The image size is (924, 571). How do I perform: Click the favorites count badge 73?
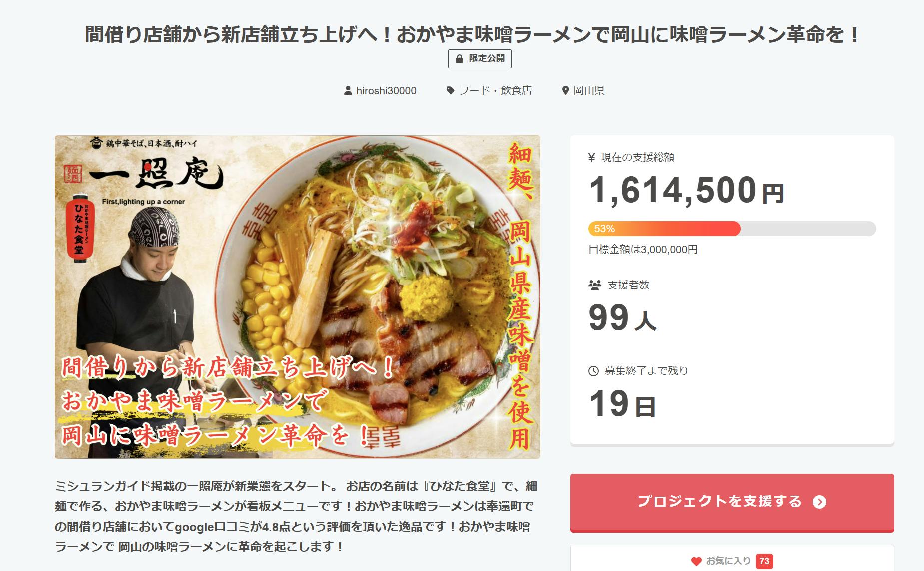pyautogui.click(x=764, y=561)
